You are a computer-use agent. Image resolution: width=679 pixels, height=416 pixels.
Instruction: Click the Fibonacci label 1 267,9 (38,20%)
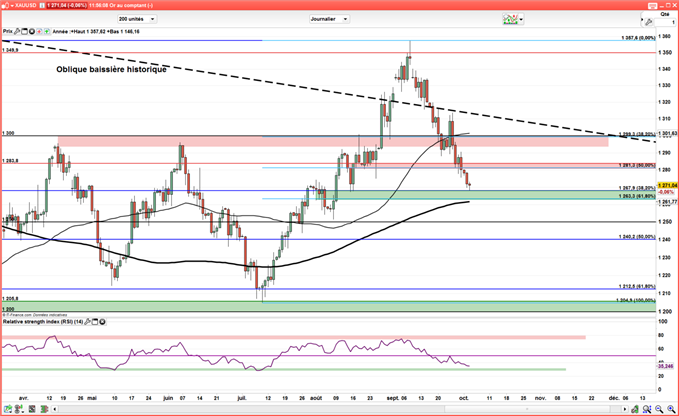637,188
